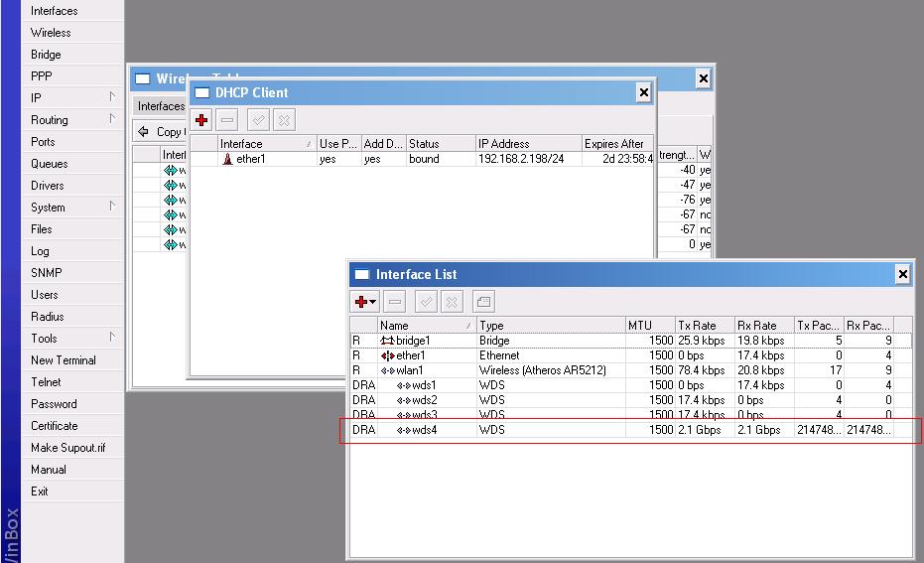Expand the System submenu

[x=72, y=207]
